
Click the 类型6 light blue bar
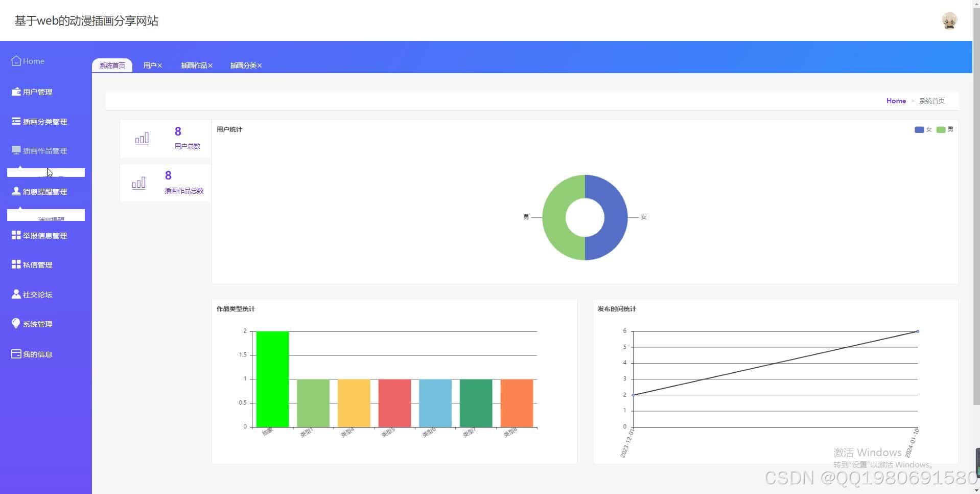[435, 403]
